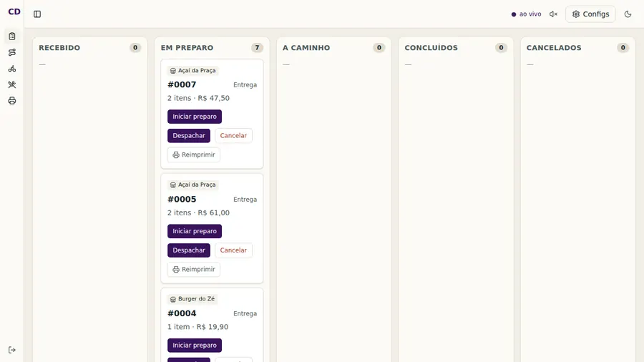This screenshot has height=362, width=644.
Task: Open the orders clipboard icon in sidebar
Action: pos(12,36)
